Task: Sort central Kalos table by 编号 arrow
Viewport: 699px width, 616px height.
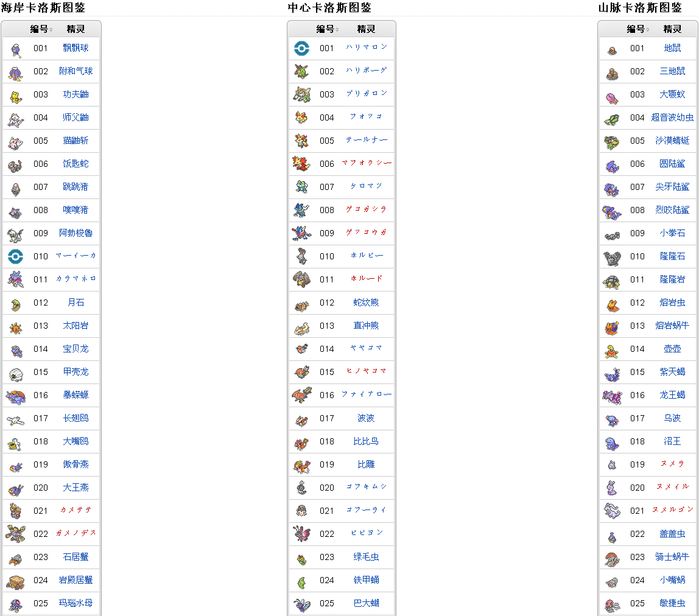Action: [x=337, y=29]
